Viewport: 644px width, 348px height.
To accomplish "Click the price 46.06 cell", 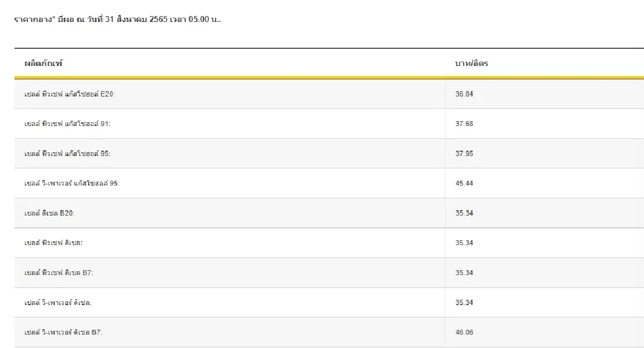I will point(465,332).
